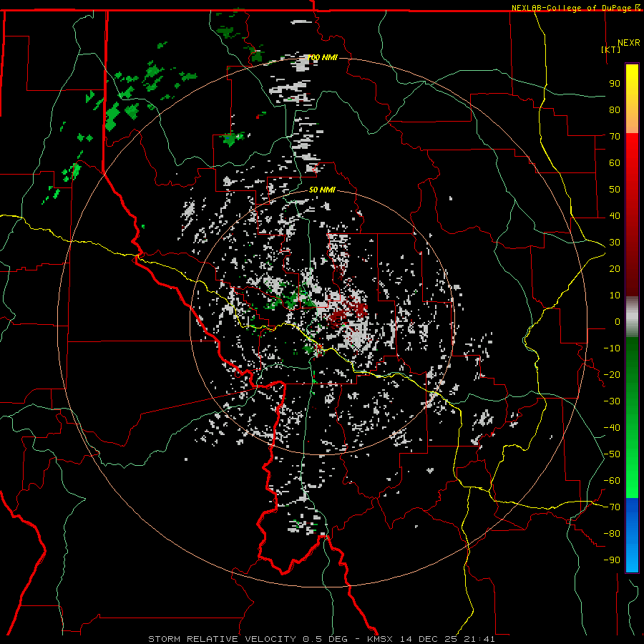Screen dimensions: 644x644
Task: Click the 50 value on the velocity scale
Action: tap(615, 190)
